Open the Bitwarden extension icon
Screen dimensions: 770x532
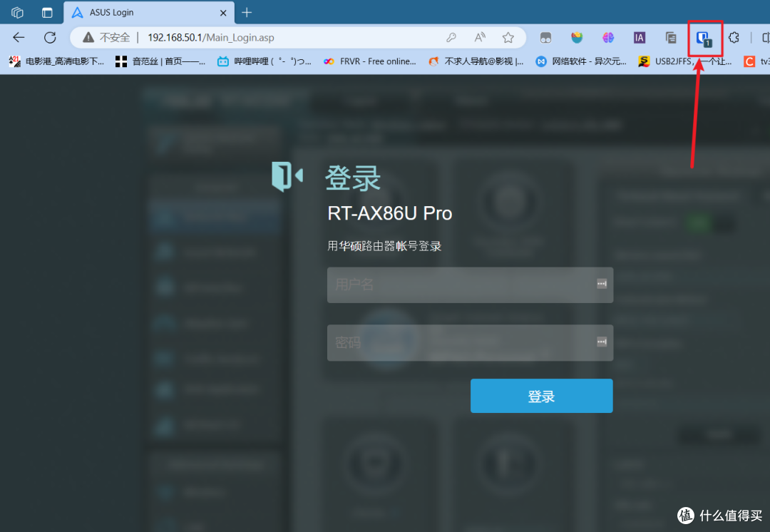pos(704,39)
